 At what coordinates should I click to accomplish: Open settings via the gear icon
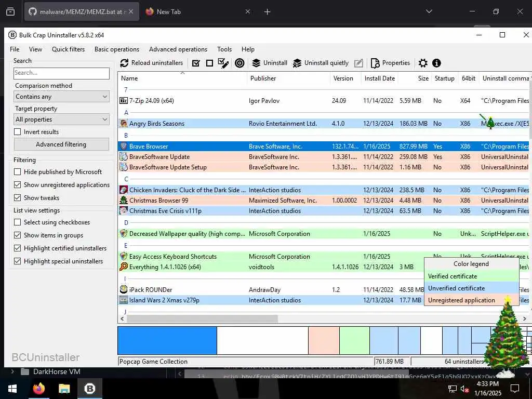click(423, 63)
